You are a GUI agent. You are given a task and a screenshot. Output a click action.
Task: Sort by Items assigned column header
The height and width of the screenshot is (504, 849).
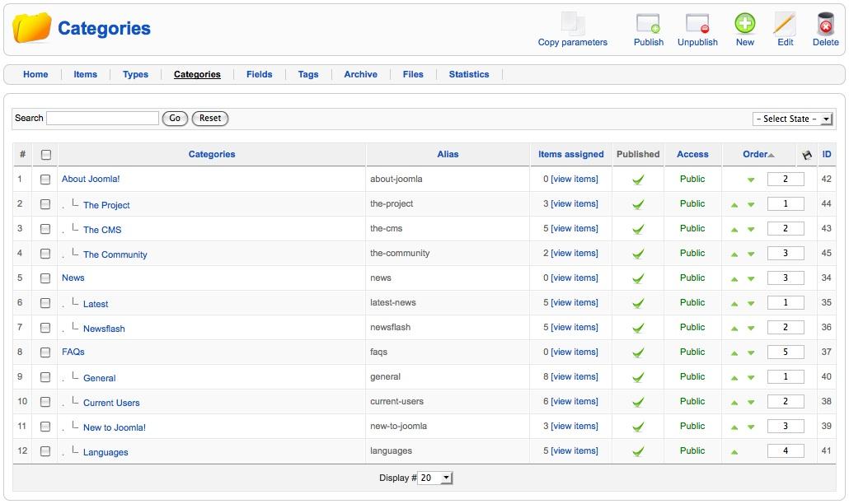[570, 155]
